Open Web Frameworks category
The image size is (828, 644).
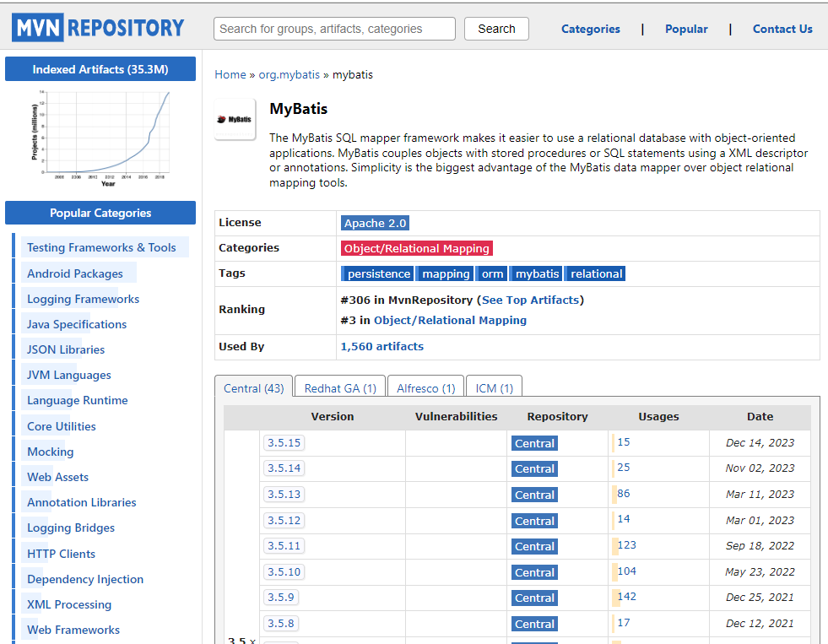[x=73, y=630]
